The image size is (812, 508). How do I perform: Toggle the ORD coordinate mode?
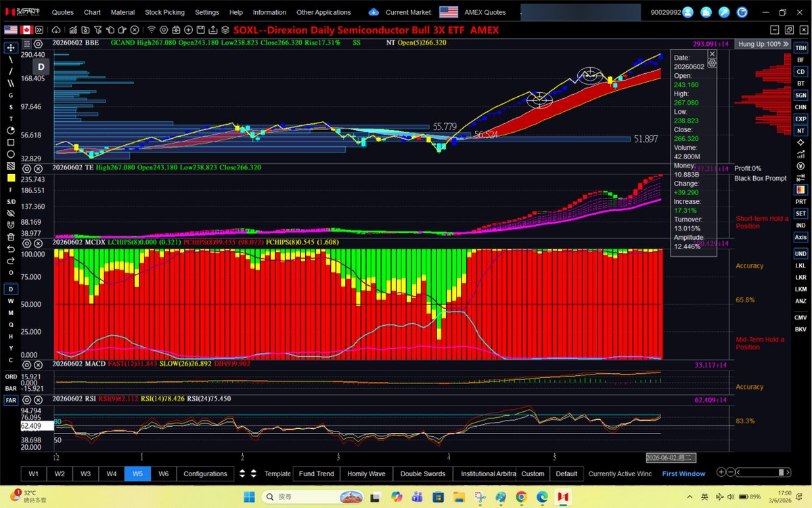(x=11, y=377)
